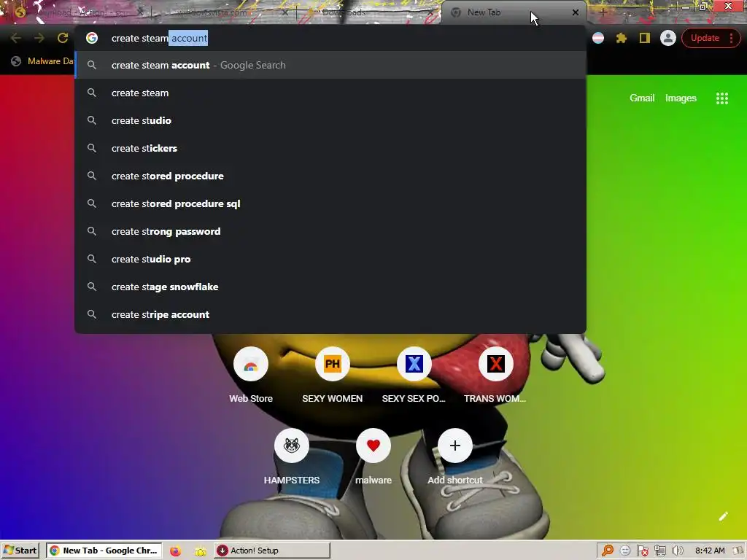Select the 'create stored procedure' suggestion
Image resolution: width=747 pixels, height=560 pixels.
(330, 176)
